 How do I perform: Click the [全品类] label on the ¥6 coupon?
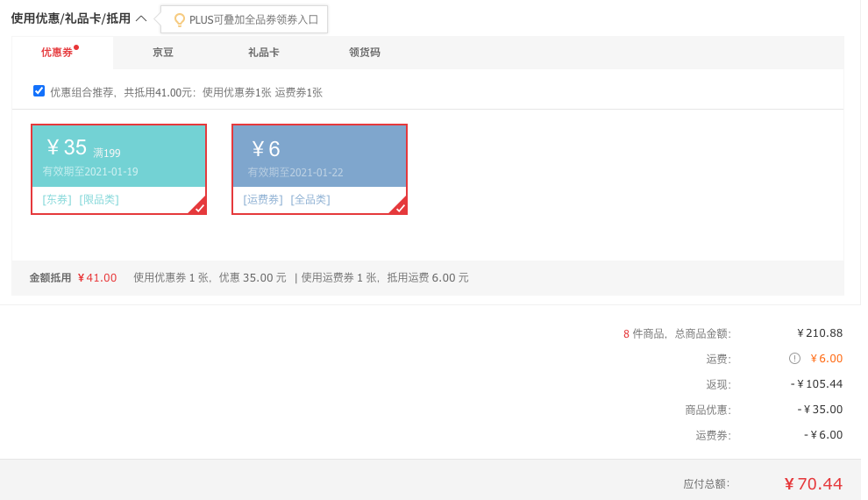click(x=310, y=200)
